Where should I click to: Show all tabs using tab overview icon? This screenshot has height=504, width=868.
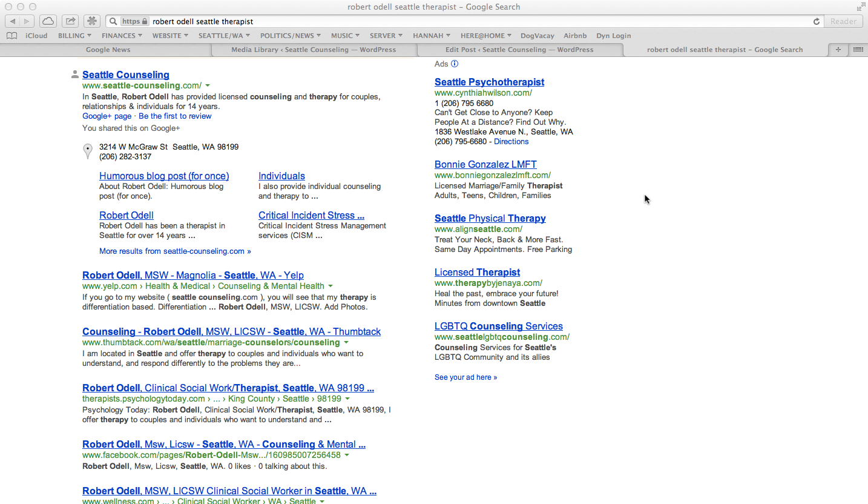pos(857,50)
